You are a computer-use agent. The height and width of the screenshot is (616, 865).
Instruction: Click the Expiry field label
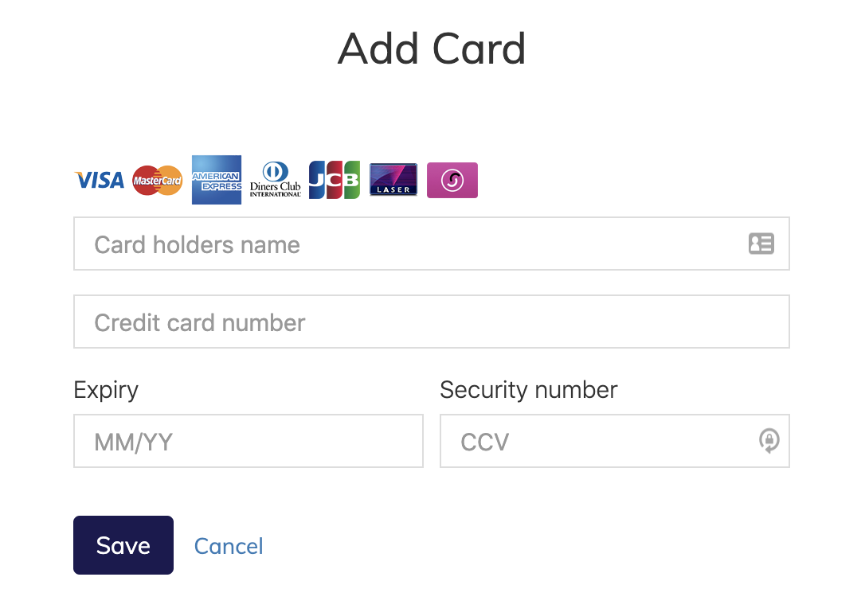[105, 390]
